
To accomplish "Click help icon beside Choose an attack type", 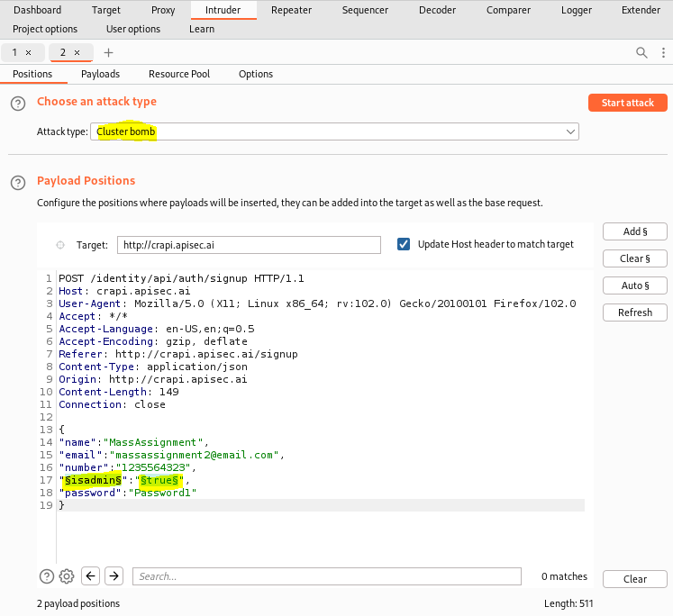I will (18, 104).
